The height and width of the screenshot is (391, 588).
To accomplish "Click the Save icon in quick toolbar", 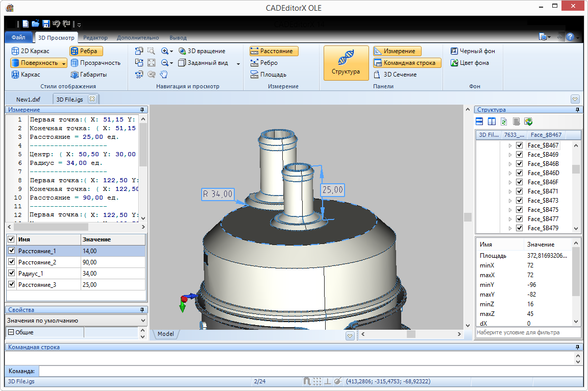I will click(46, 23).
